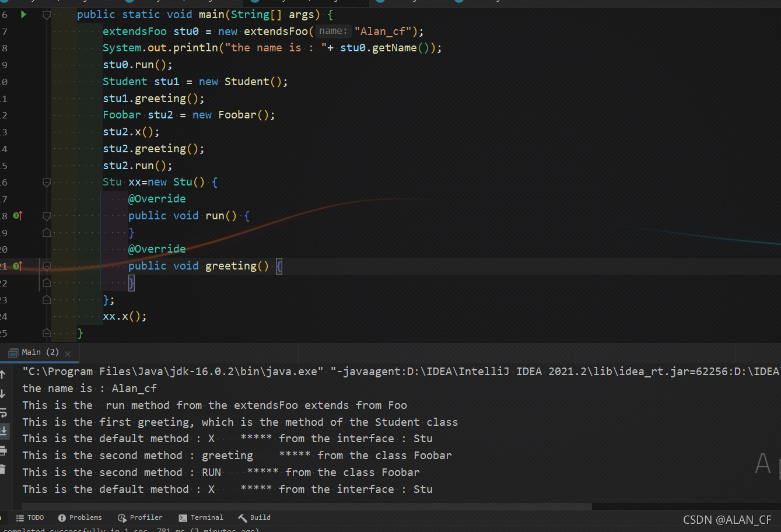Click fold end marker at '};' line
This screenshot has height=532, width=781.
pos(47,300)
